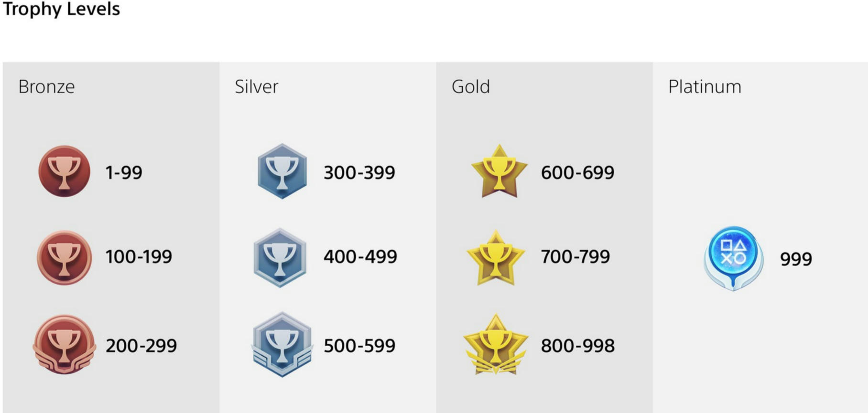Click the 500-599 level range label

click(x=359, y=346)
